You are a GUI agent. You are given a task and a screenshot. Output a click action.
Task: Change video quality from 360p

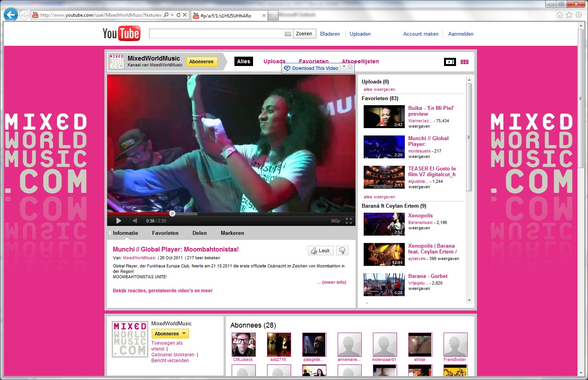coord(335,221)
